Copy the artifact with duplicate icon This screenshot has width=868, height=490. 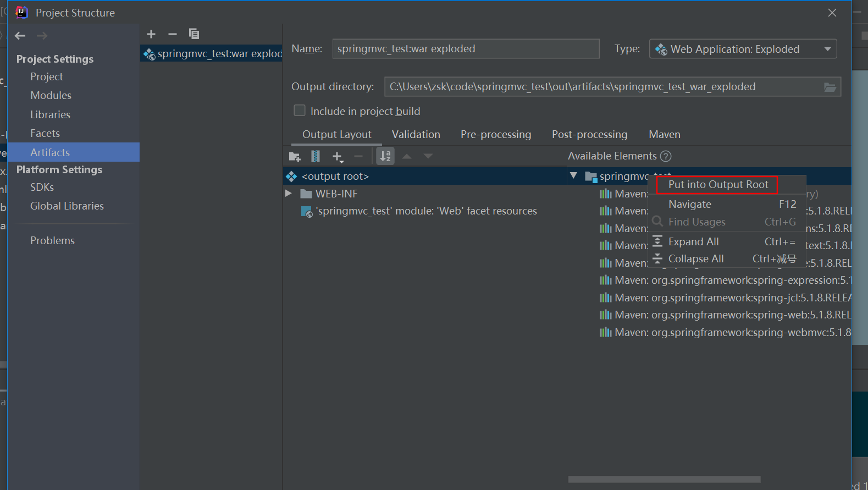[193, 34]
